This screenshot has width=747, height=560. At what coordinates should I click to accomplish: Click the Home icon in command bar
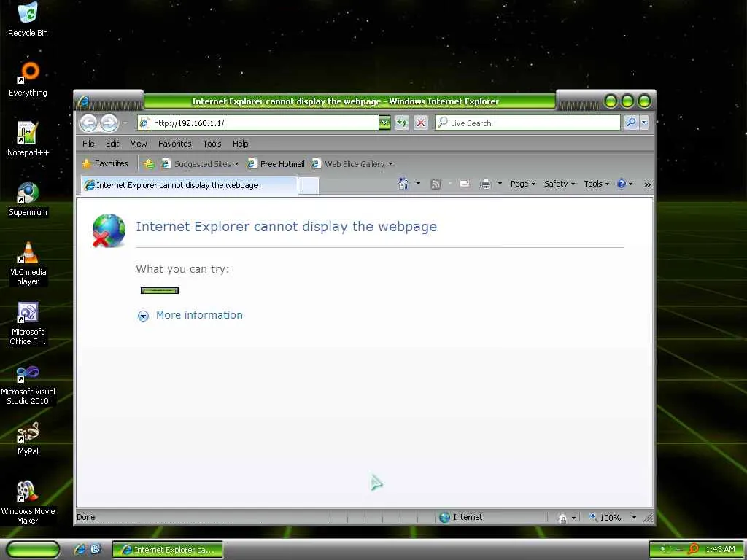(x=403, y=184)
